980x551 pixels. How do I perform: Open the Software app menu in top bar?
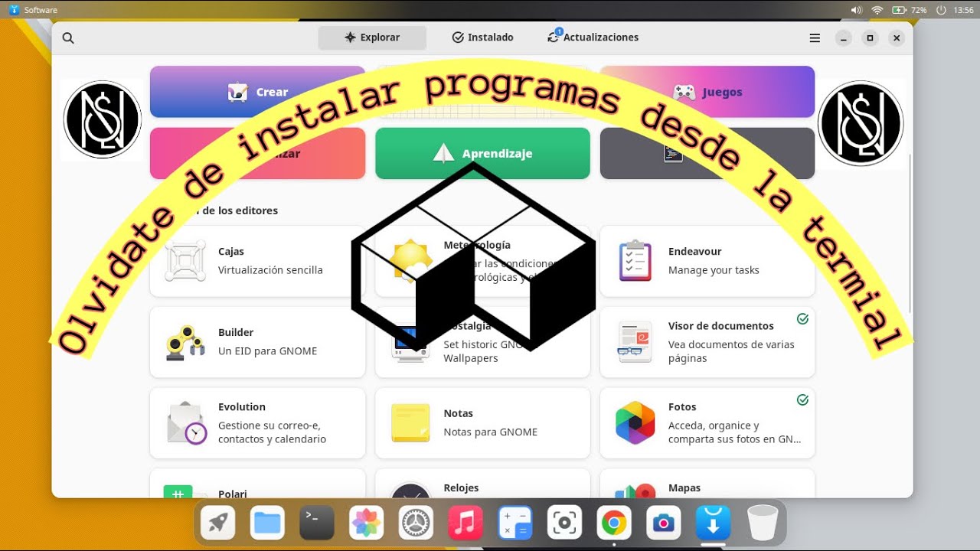(x=33, y=10)
